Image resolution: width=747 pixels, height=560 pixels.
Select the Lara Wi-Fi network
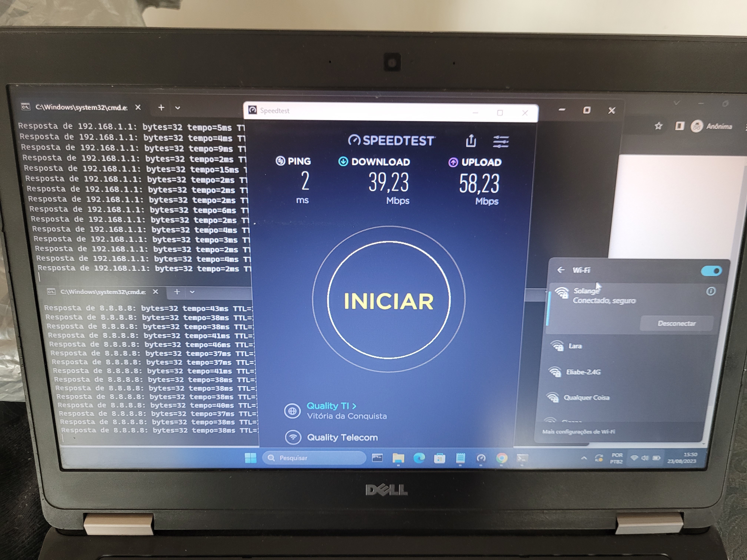pyautogui.click(x=575, y=346)
